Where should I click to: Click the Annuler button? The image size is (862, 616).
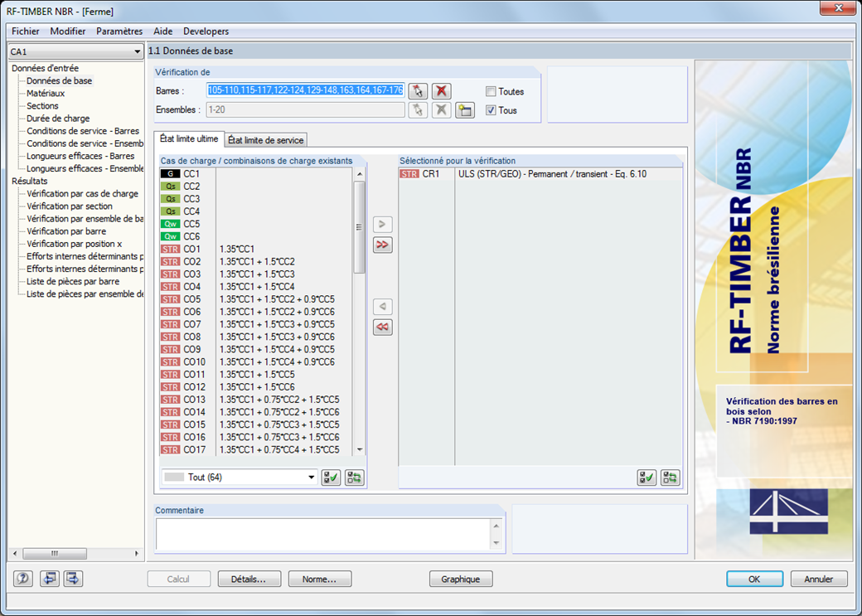(819, 579)
